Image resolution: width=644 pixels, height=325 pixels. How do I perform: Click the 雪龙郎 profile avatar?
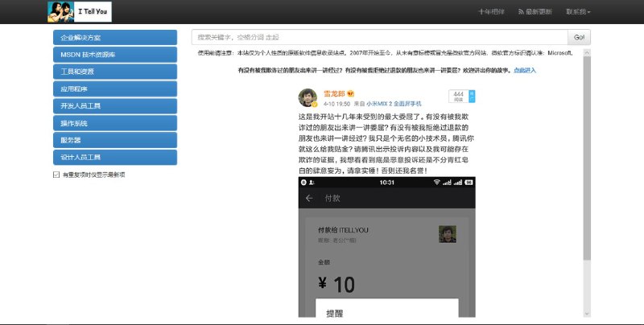(x=308, y=97)
